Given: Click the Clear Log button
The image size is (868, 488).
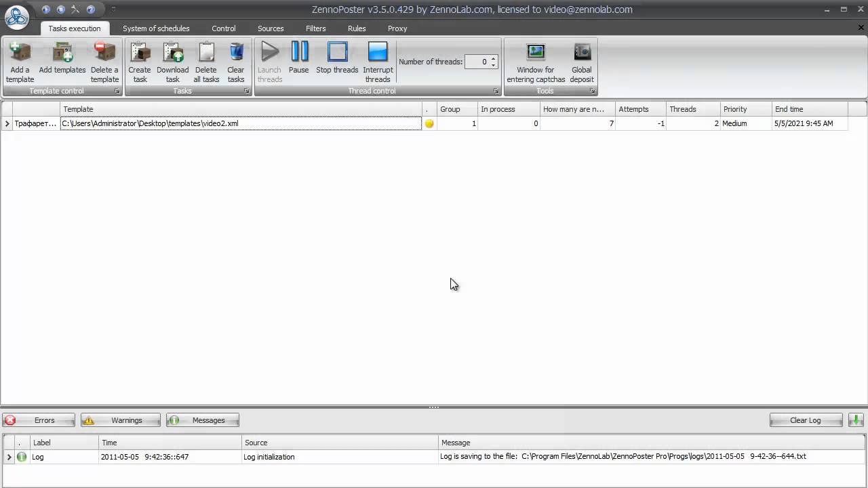Looking at the screenshot, I should pyautogui.click(x=806, y=420).
